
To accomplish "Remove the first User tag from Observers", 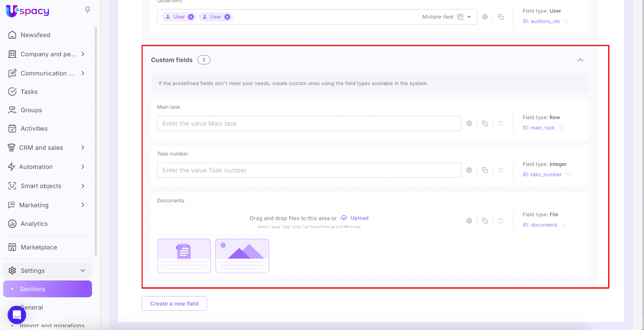I will point(191,17).
